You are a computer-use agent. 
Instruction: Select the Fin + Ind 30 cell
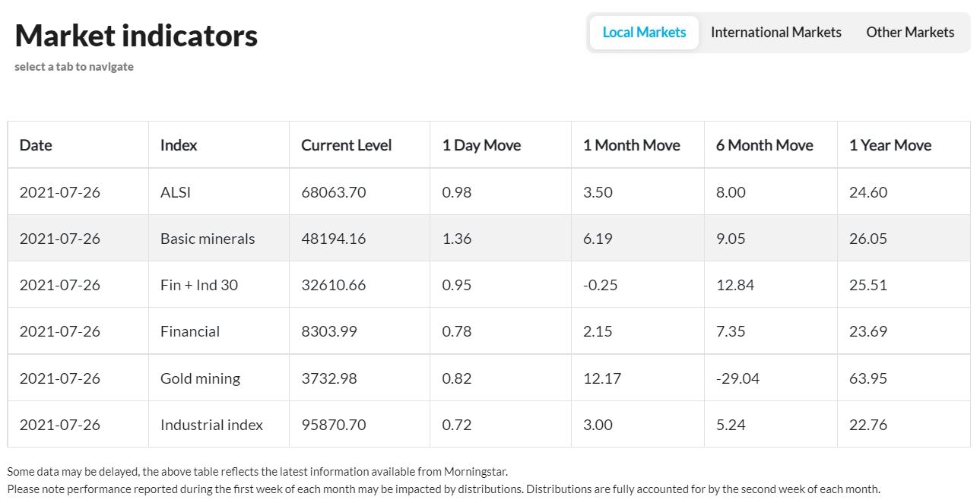[219, 285]
